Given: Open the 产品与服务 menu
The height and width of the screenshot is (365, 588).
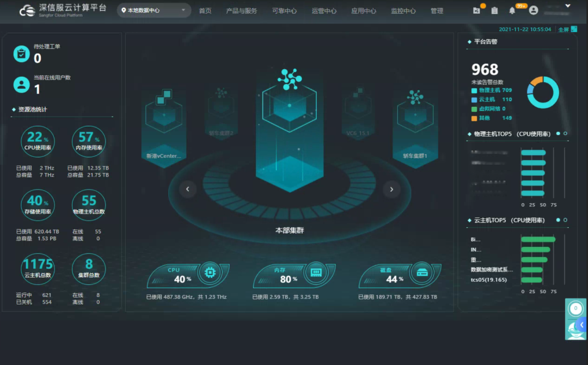Looking at the screenshot, I should click(241, 11).
